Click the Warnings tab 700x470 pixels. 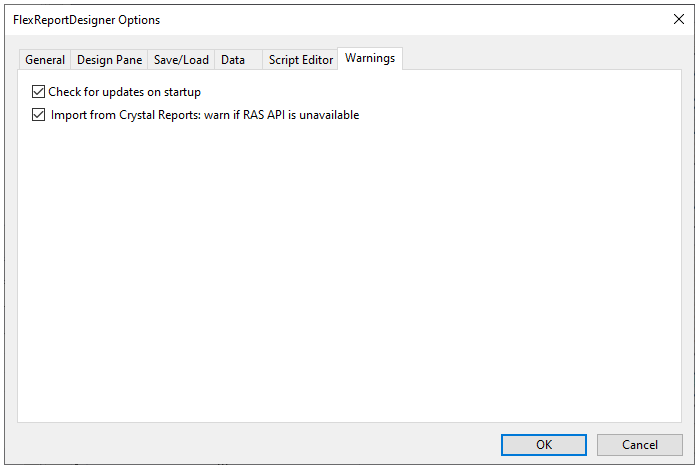pos(370,58)
